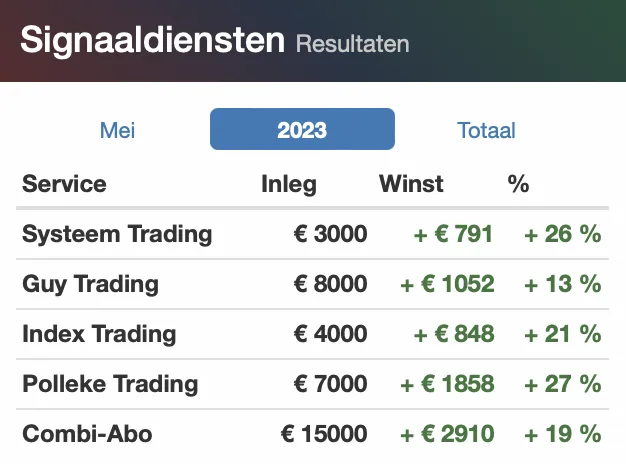Click the Service column header
The width and height of the screenshot is (626, 464).
(x=64, y=184)
